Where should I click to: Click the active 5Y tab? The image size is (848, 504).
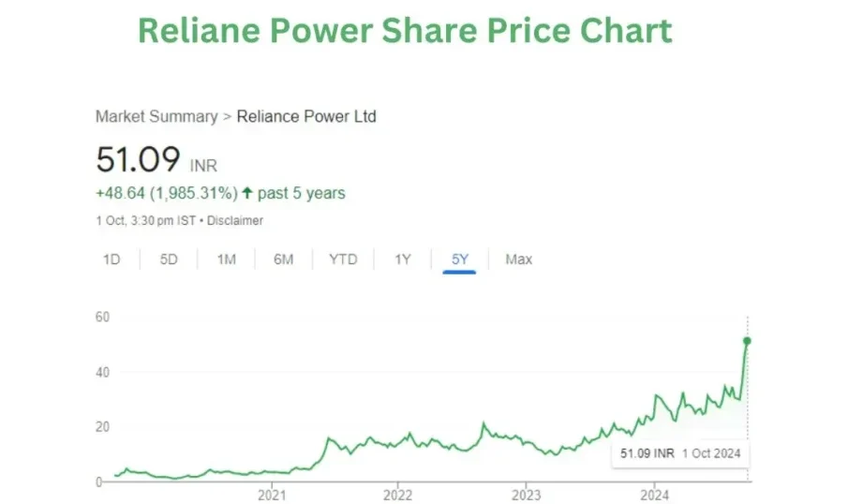pyautogui.click(x=459, y=259)
